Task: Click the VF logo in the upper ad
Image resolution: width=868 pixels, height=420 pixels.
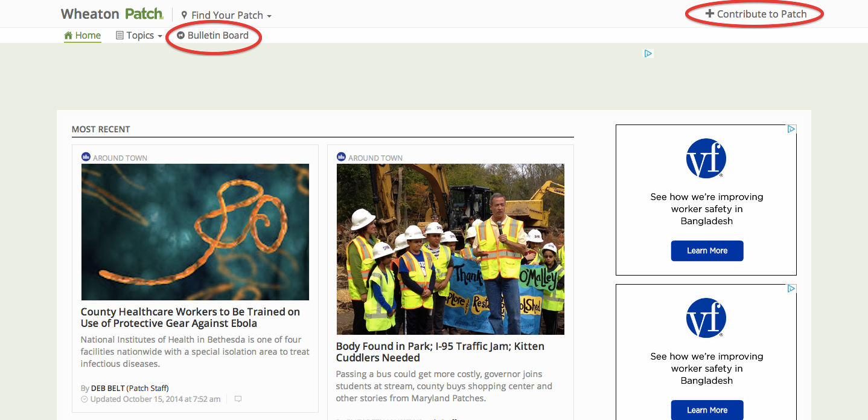Action: 706,158
